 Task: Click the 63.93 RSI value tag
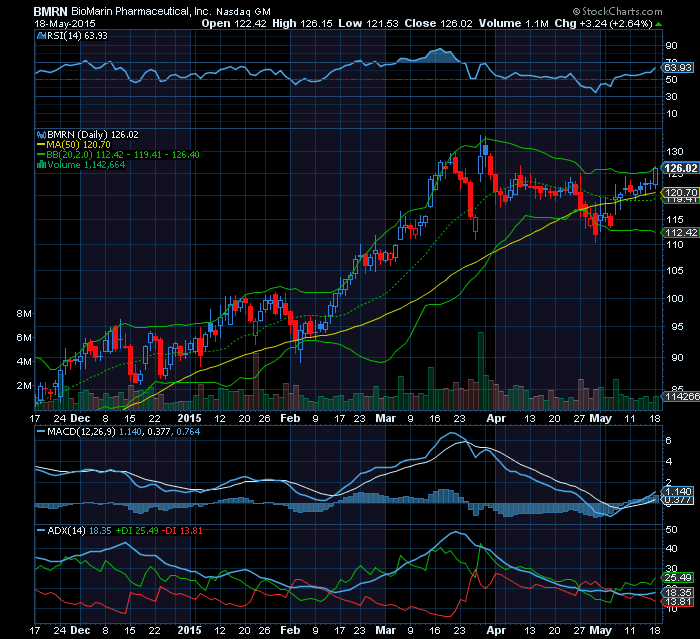pyautogui.click(x=678, y=67)
